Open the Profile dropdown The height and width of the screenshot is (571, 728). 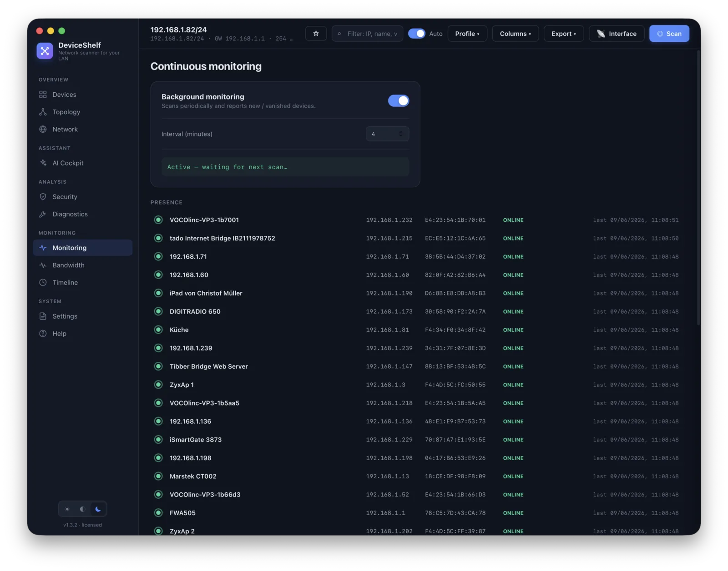pyautogui.click(x=467, y=34)
